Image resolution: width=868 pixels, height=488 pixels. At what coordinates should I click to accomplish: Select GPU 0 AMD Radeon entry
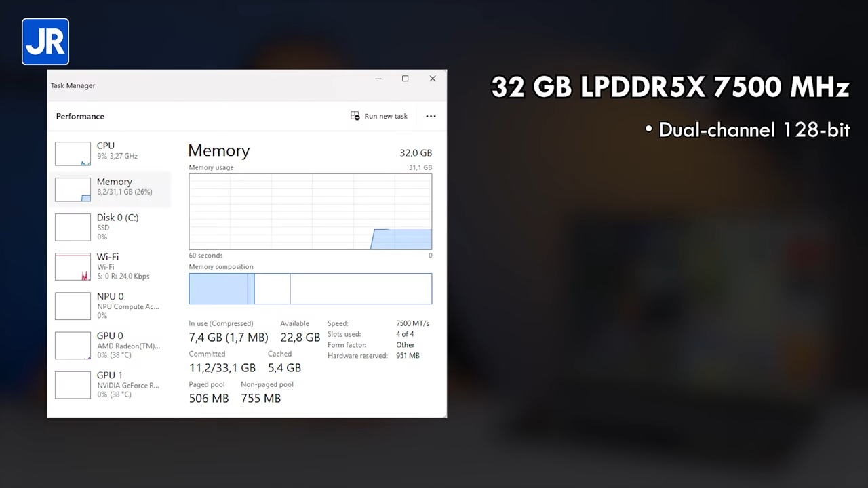coord(110,345)
